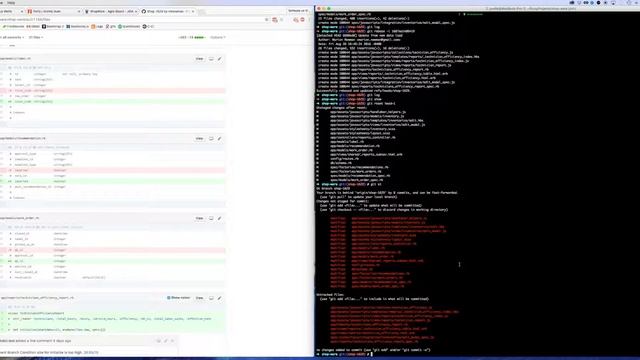This screenshot has height=360, width=640.
Task: Open the green-icon bookmark in bookmarks bar
Action: (129, 27)
